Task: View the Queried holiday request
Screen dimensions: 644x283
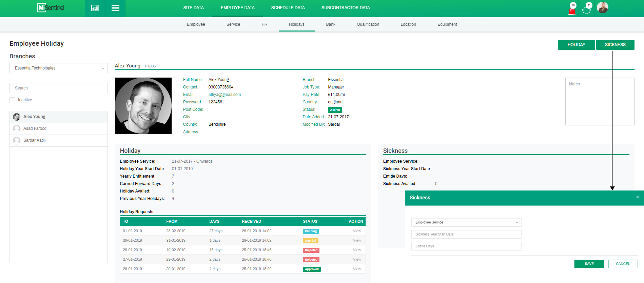Action: 357,240
